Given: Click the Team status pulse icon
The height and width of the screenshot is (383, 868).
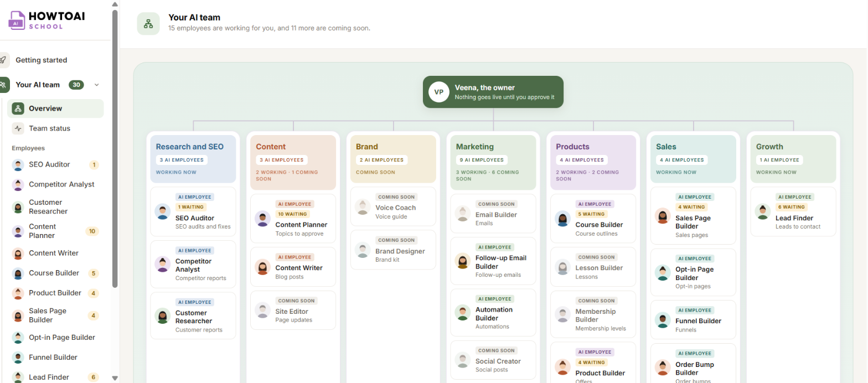Looking at the screenshot, I should point(18,128).
